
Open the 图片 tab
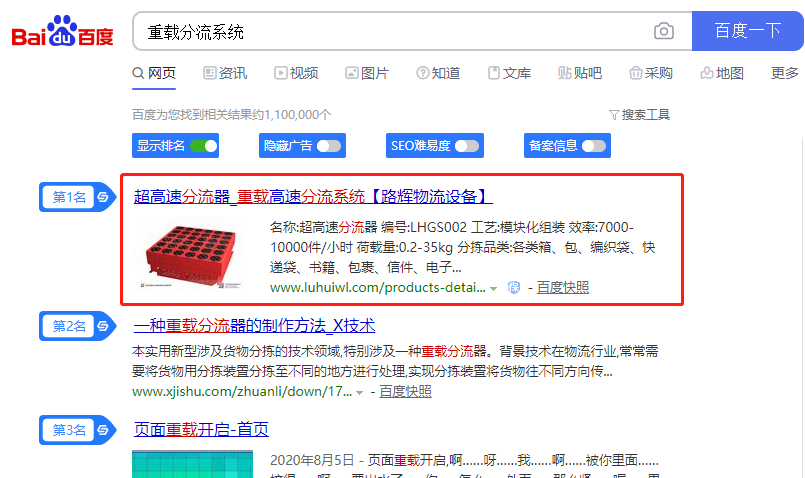click(367, 73)
